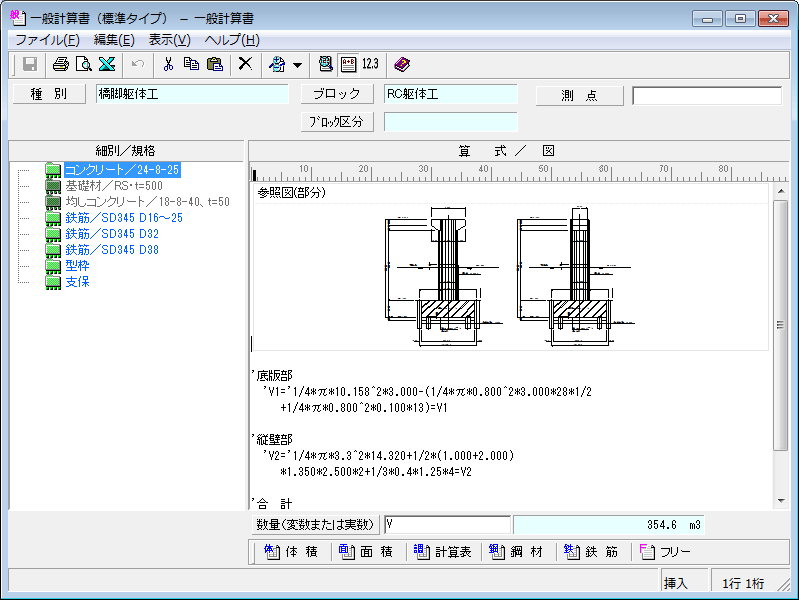Open the ファイル(F) menu

(x=47, y=40)
